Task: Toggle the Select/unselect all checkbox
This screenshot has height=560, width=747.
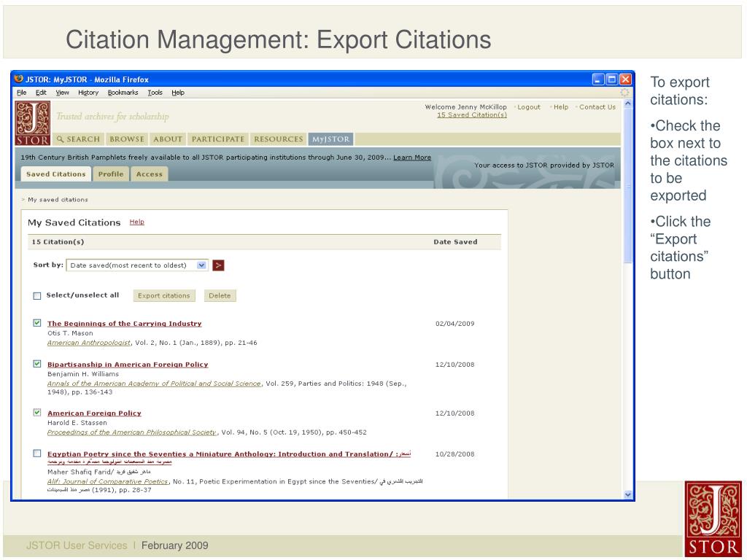Action: point(37,296)
